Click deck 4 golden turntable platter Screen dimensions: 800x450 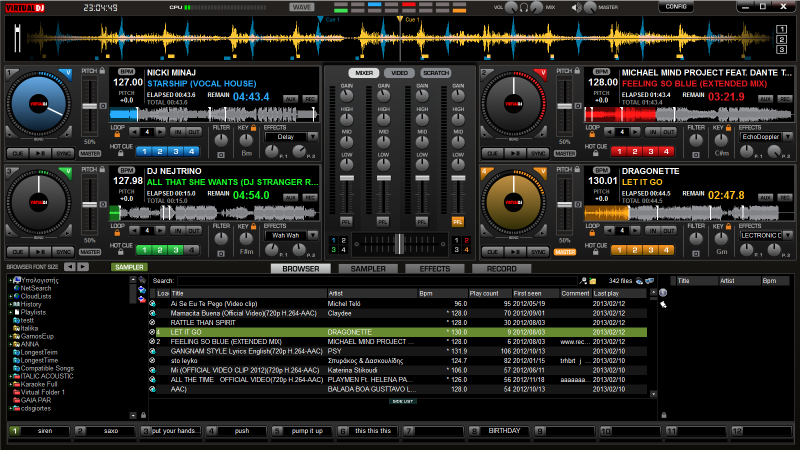point(514,202)
